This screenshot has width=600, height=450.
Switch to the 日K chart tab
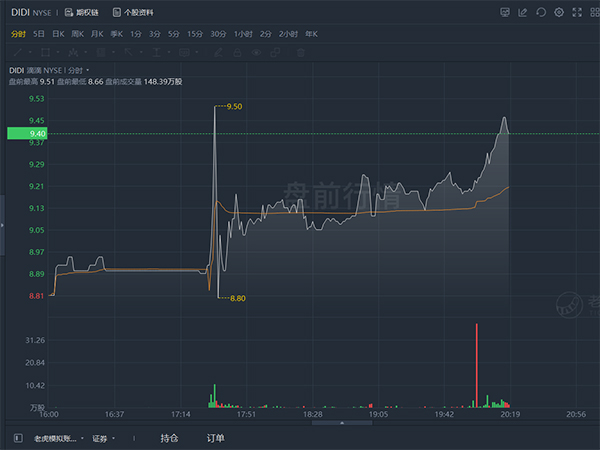click(x=58, y=34)
